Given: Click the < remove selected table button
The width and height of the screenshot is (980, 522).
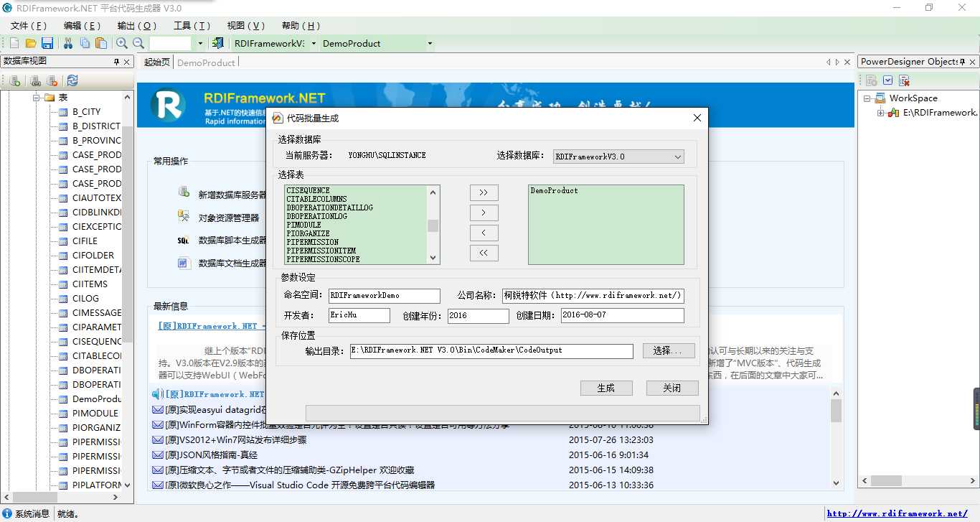Looking at the screenshot, I should point(484,233).
